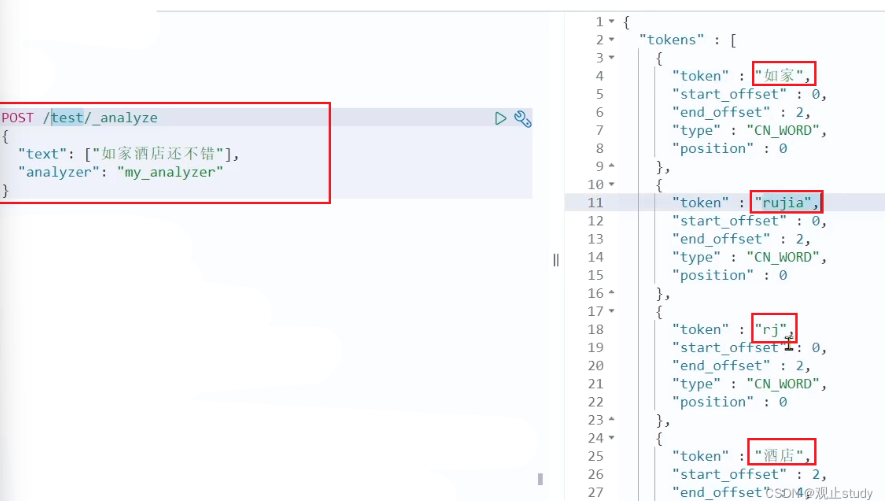Click the "CN_WORD" type value on line 21
Viewport: 889px width, 501px height.
pyautogui.click(x=783, y=384)
